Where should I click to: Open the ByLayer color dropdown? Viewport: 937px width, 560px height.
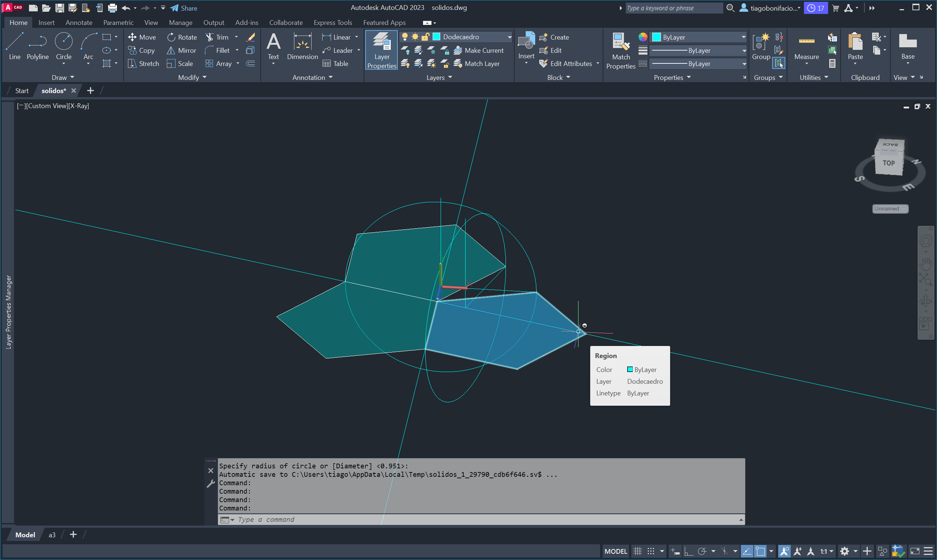click(x=698, y=37)
